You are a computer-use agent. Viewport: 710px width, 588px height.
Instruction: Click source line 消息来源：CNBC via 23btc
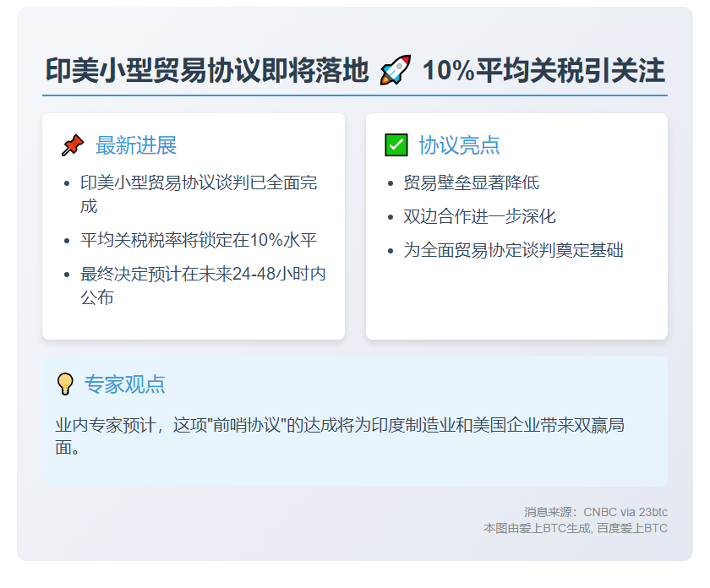pyautogui.click(x=596, y=512)
